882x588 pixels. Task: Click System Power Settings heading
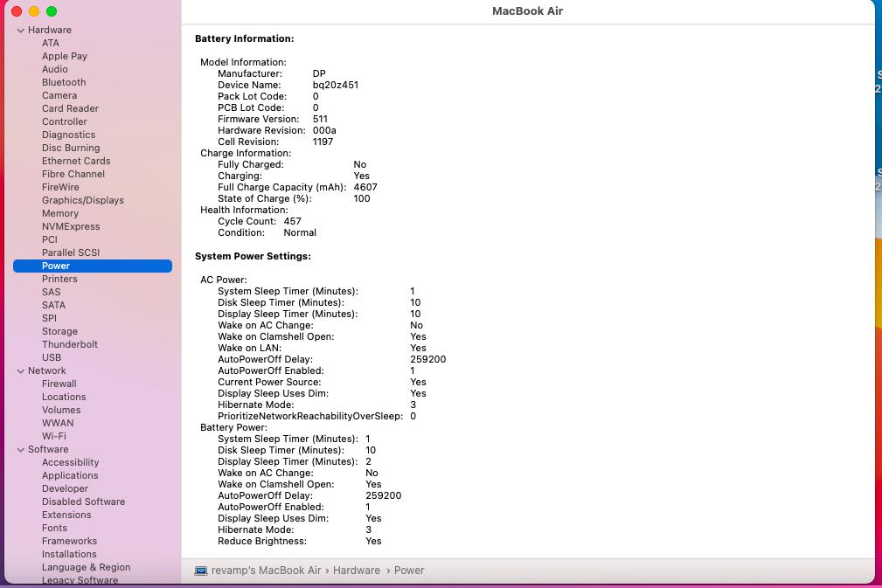point(253,256)
